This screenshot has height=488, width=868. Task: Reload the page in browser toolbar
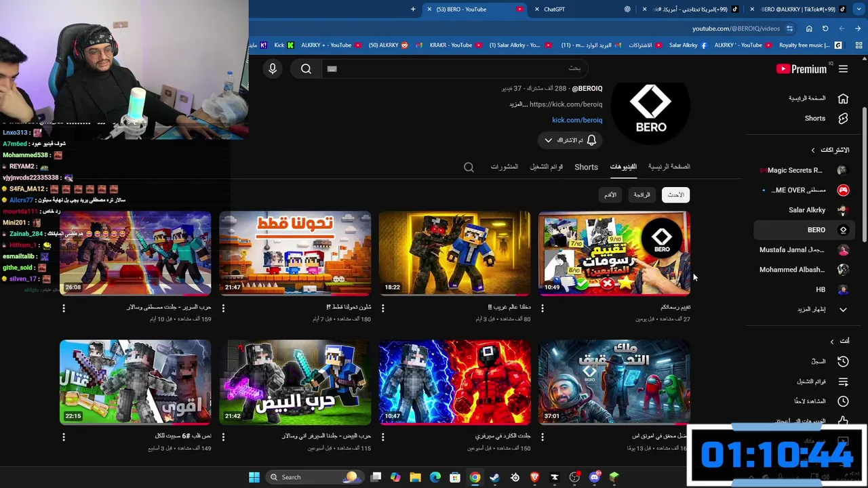click(825, 28)
